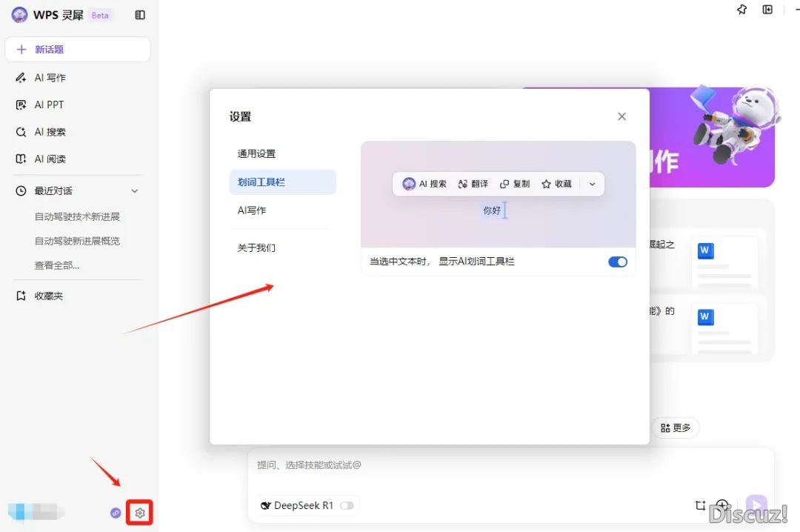
Task: Click the screenshot crop icon in input bar
Action: (x=700, y=505)
